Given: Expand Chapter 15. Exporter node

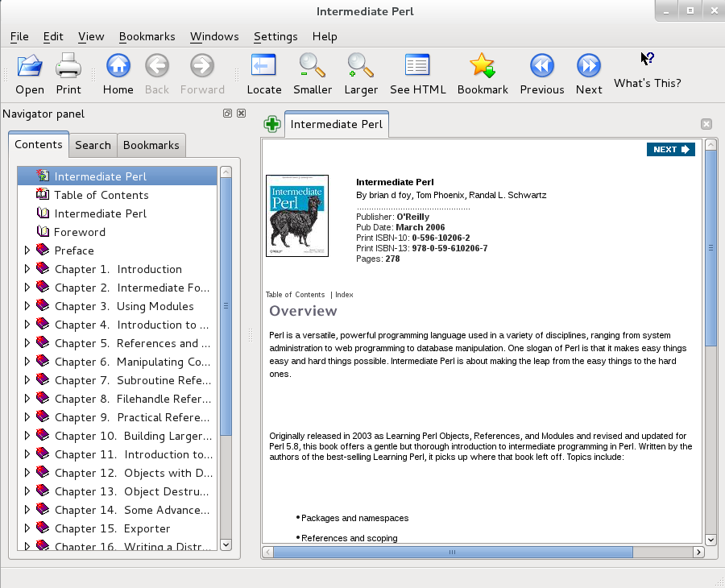Looking at the screenshot, I should (x=27, y=528).
